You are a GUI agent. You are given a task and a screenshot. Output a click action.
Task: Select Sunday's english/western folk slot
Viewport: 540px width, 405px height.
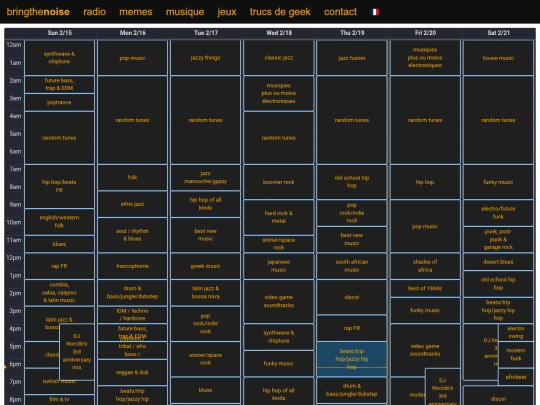tap(59, 222)
